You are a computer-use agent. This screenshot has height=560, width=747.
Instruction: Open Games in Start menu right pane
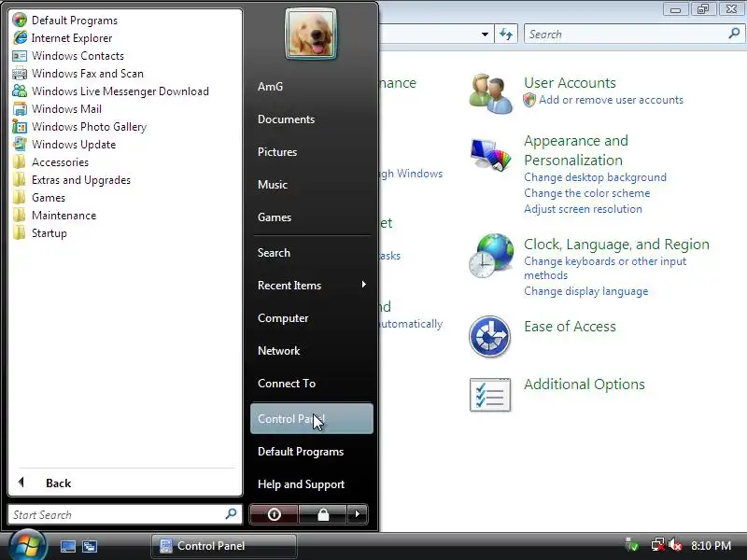tap(275, 217)
